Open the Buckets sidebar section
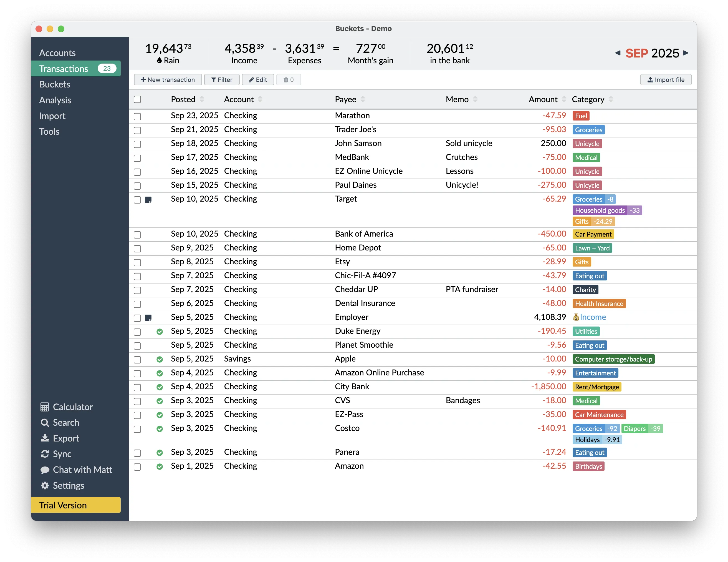728x562 pixels. [55, 84]
